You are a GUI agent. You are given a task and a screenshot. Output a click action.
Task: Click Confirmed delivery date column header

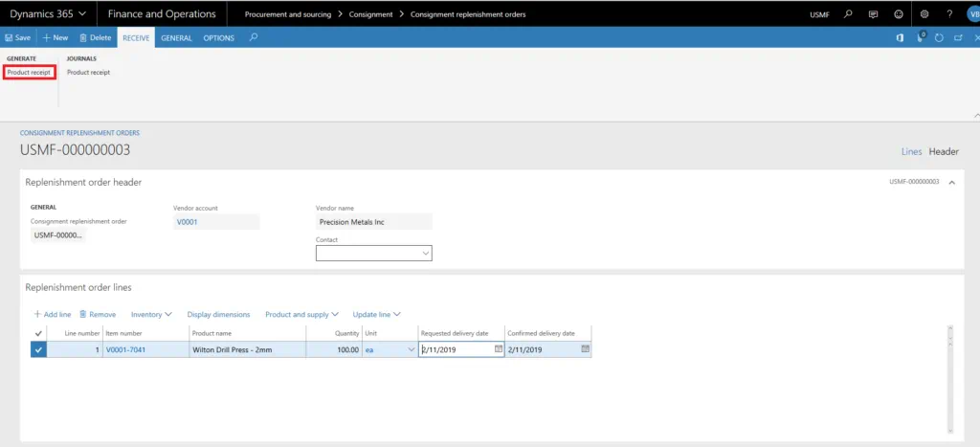[542, 333]
